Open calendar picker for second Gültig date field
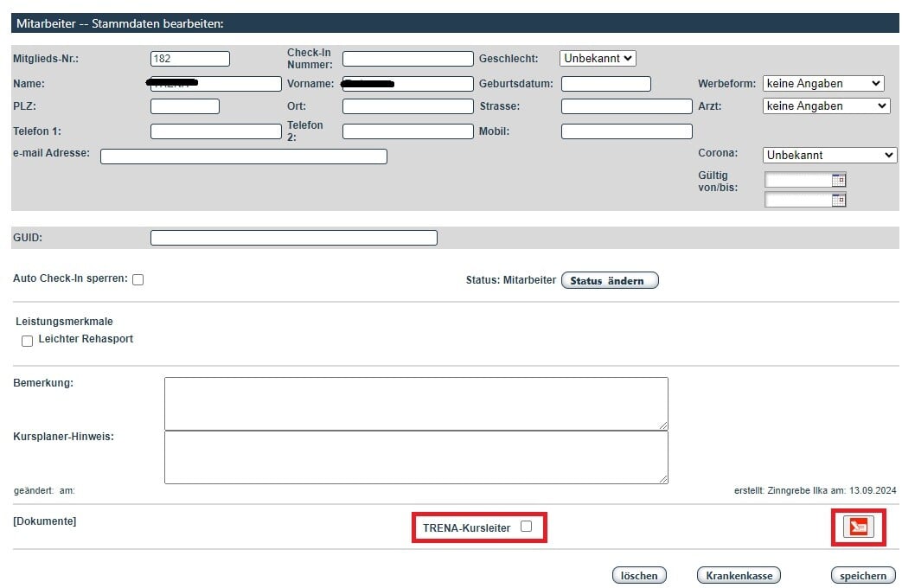This screenshot has height=588, width=902. (x=838, y=200)
